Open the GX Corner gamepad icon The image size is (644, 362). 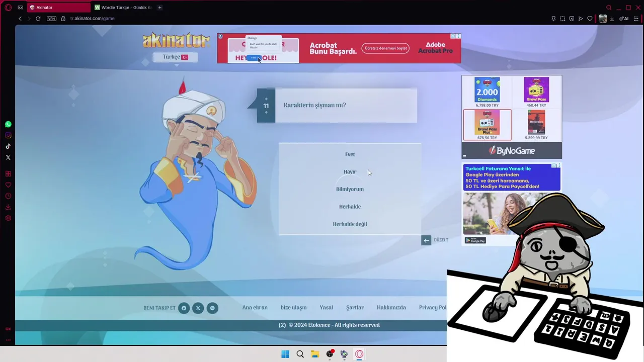pos(20,8)
